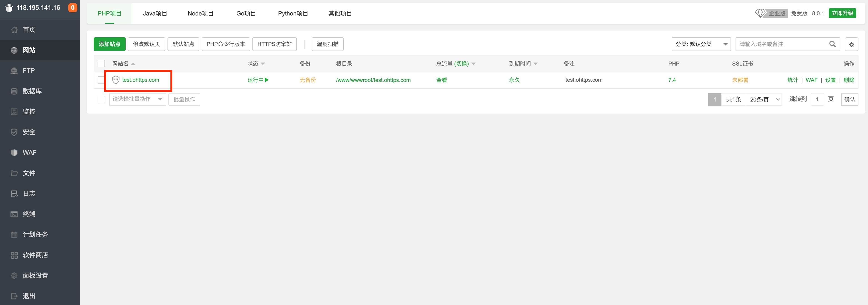Image resolution: width=868 pixels, height=305 pixels.
Task: Click the PHP命令行版本 button
Action: click(x=226, y=44)
